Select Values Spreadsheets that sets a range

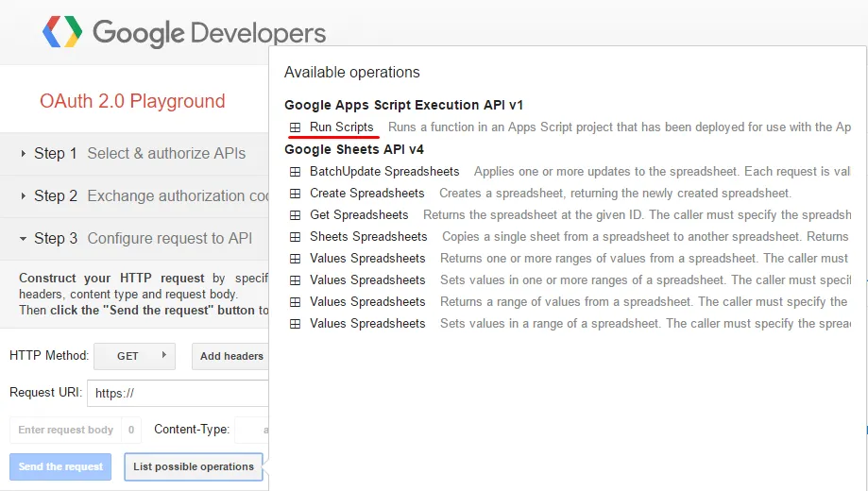coord(367,324)
